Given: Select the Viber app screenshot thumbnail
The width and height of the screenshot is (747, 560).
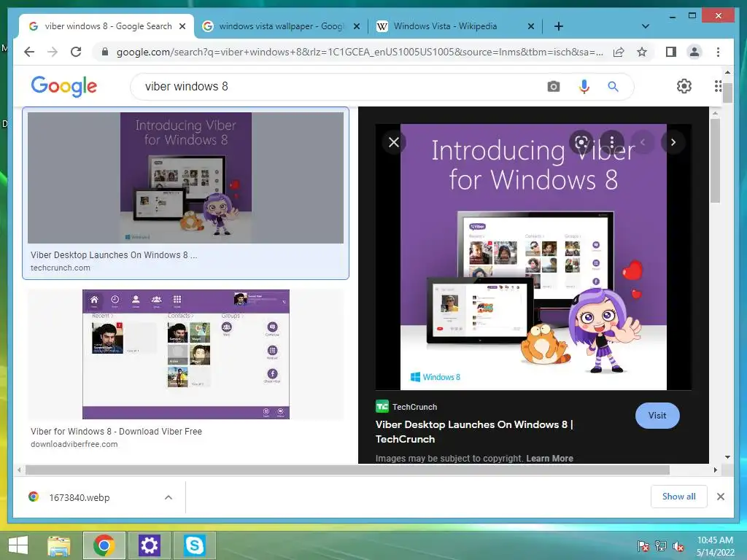Looking at the screenshot, I should 186,354.
